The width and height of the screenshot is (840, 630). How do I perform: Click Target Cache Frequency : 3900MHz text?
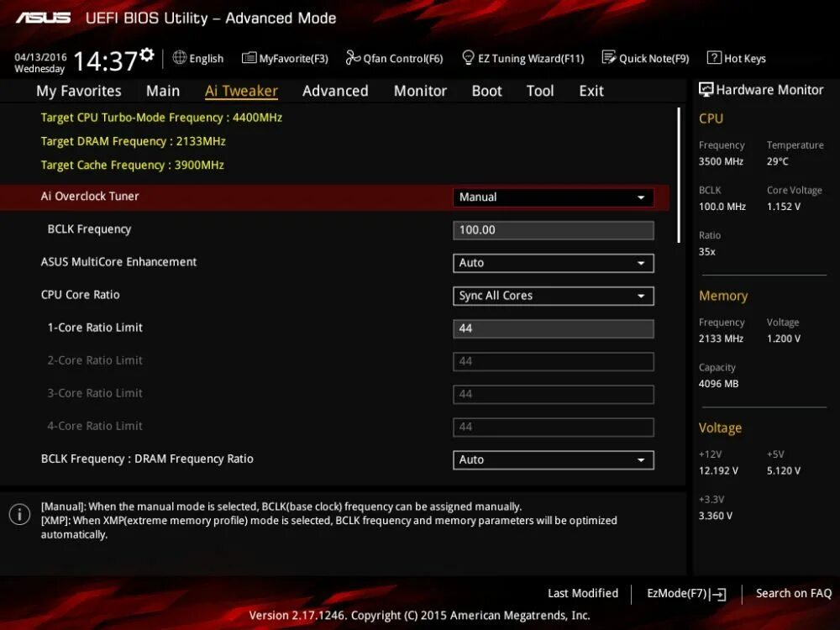[133, 165]
